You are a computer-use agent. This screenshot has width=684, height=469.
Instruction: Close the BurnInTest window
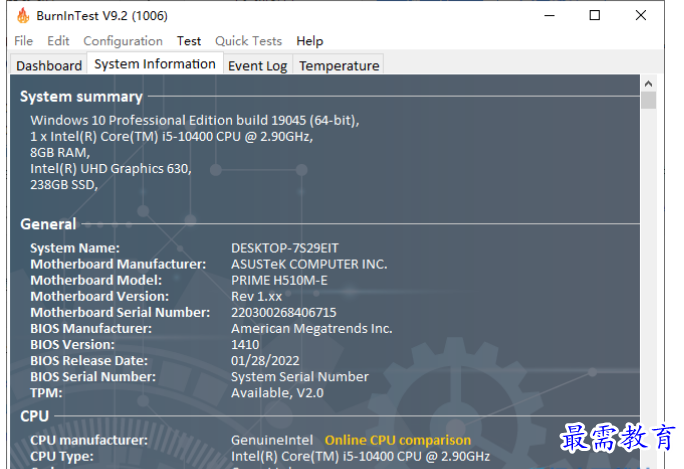pyautogui.click(x=641, y=16)
